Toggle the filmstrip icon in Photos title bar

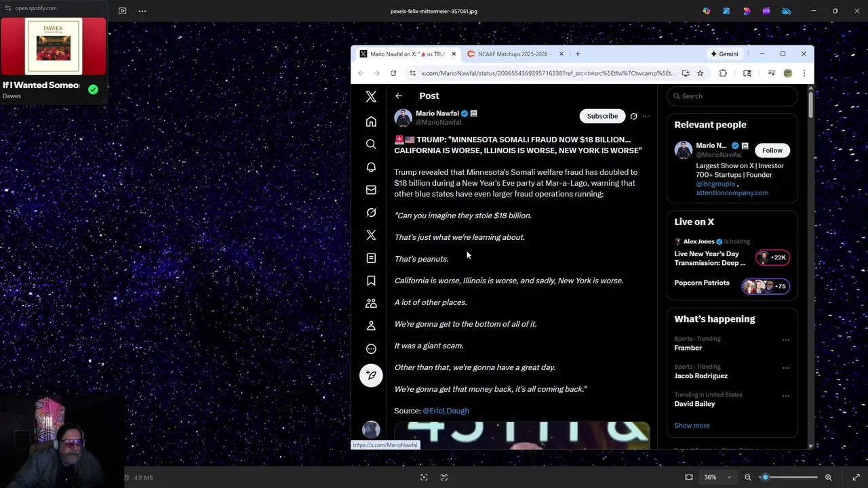point(122,11)
